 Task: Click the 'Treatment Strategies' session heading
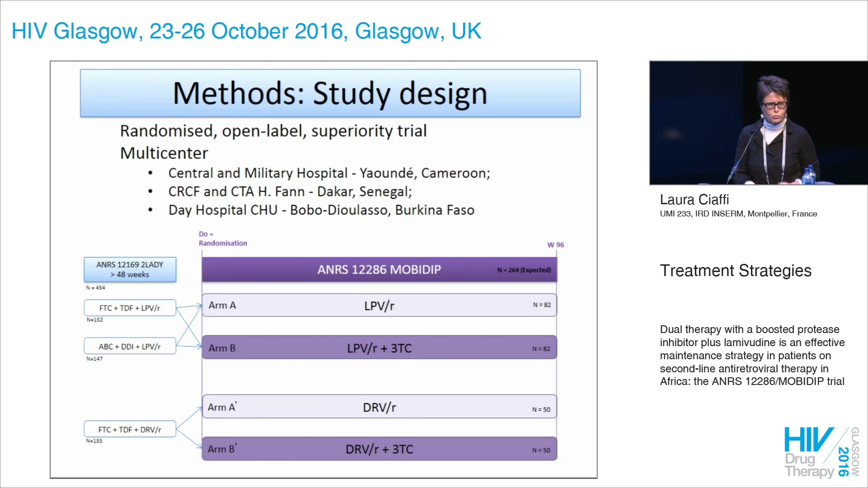[x=736, y=271]
